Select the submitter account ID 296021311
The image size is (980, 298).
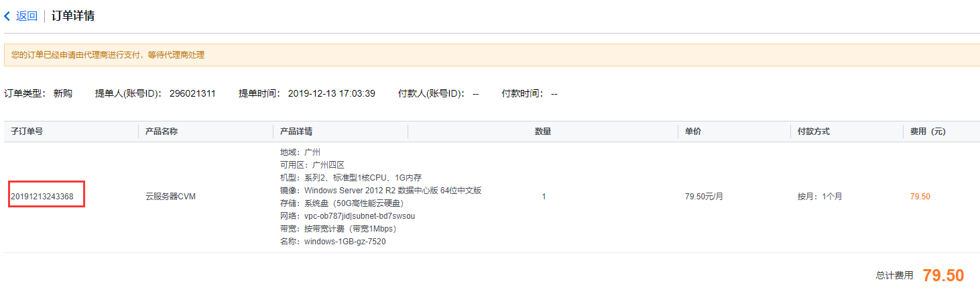point(192,93)
